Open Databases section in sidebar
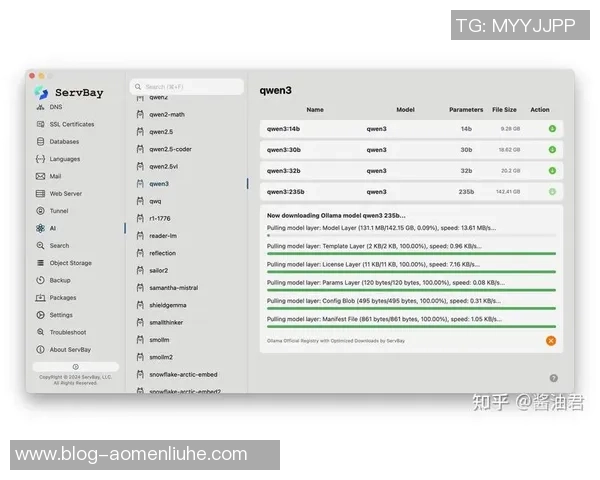The image size is (600, 480). click(64, 141)
